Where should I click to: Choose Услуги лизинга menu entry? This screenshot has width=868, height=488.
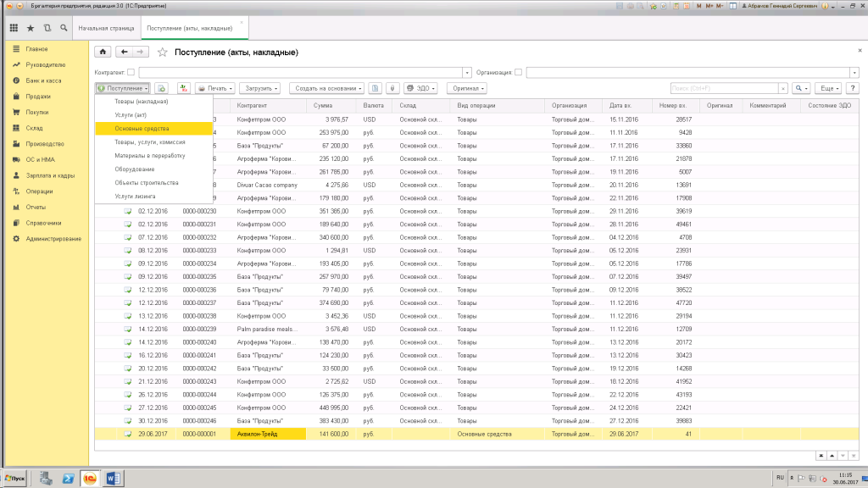pos(154,197)
